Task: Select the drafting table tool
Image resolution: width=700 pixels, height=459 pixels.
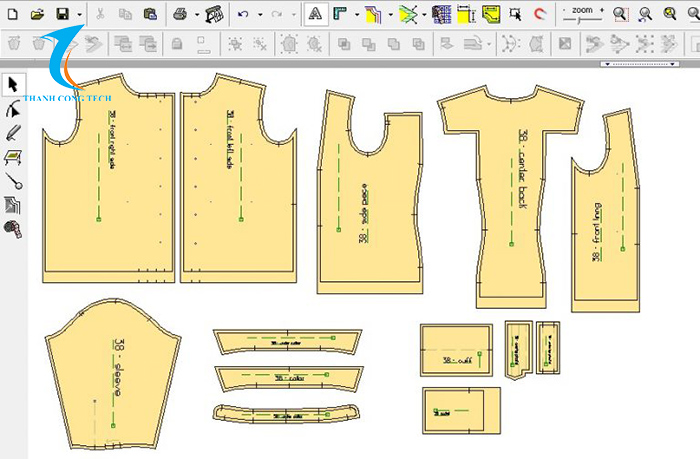Action: [13, 157]
